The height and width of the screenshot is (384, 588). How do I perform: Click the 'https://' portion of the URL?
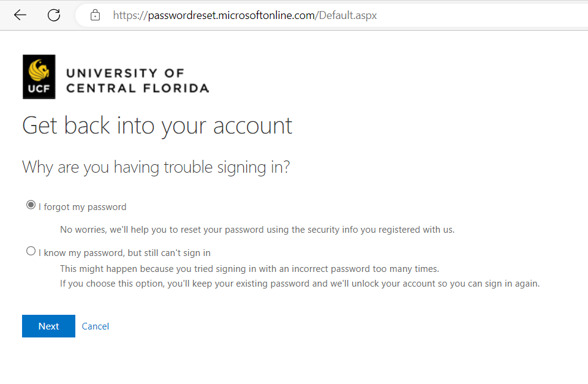[130, 15]
